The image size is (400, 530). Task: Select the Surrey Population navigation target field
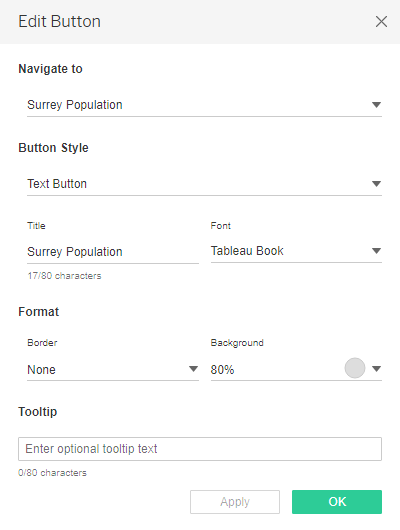204,105
